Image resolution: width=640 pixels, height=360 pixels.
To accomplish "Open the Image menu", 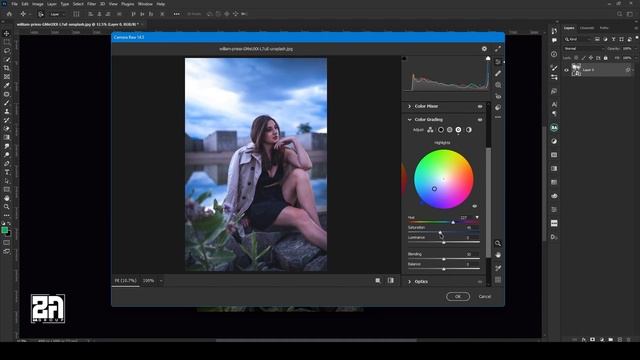I will [38, 4].
